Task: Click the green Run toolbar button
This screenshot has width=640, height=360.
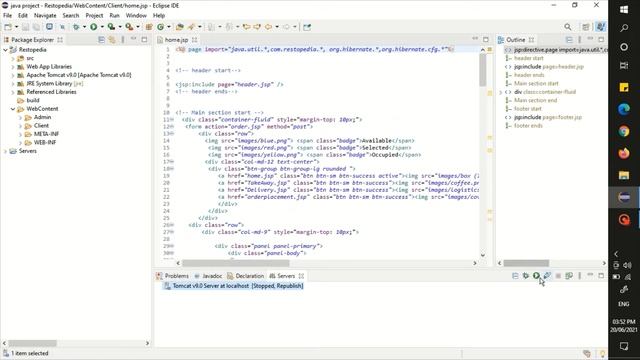Action: 93,27
